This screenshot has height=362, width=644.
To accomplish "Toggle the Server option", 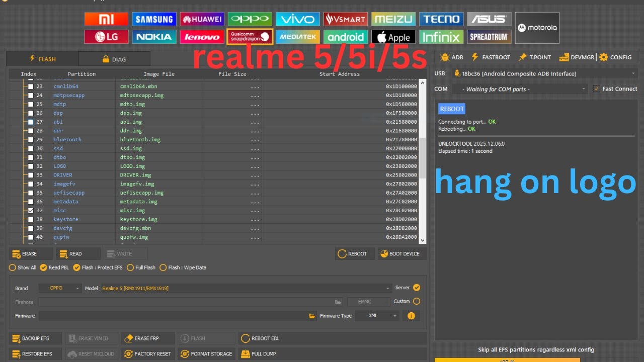I will point(417,288).
